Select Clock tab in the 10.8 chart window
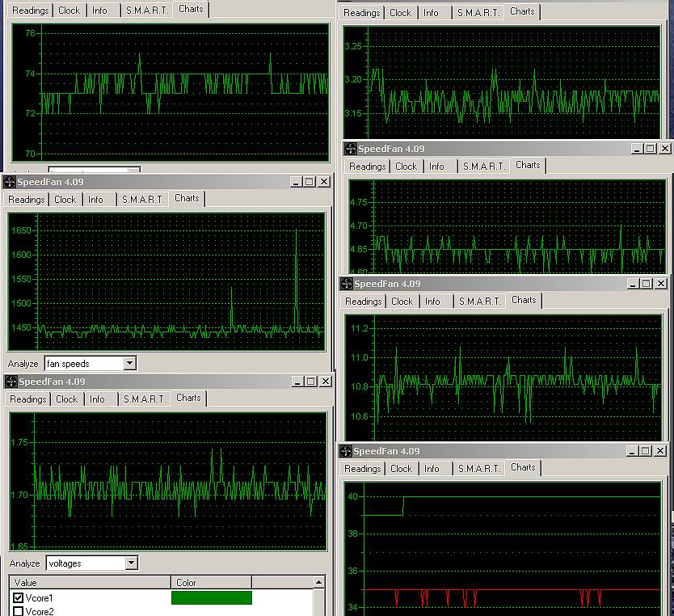The height and width of the screenshot is (616, 674). click(x=402, y=302)
